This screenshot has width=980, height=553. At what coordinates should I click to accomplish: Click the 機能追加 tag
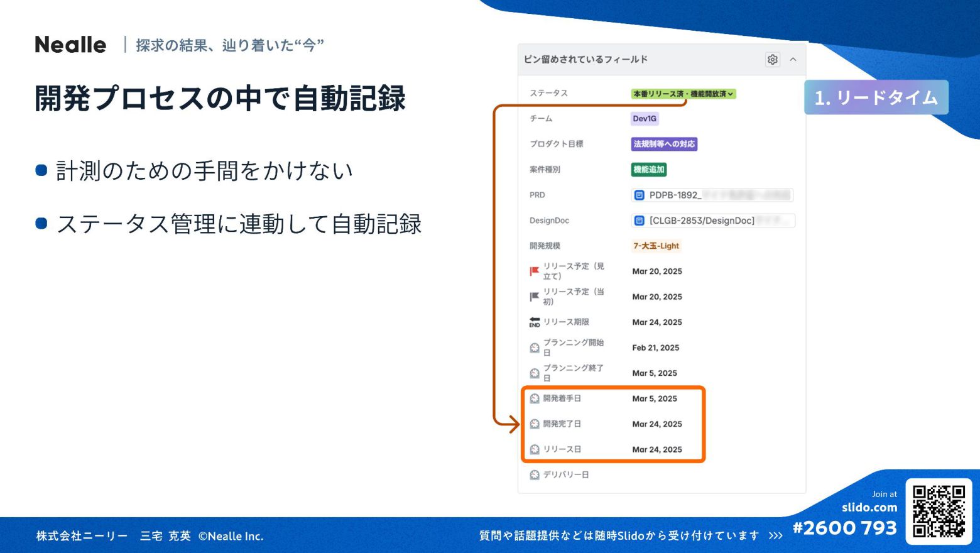649,170
